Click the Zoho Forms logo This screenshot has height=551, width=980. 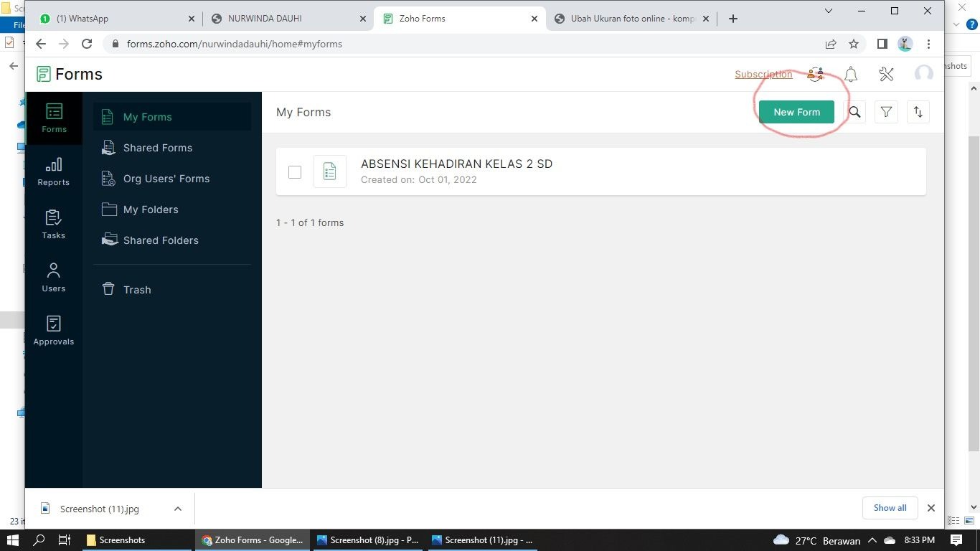coord(70,74)
